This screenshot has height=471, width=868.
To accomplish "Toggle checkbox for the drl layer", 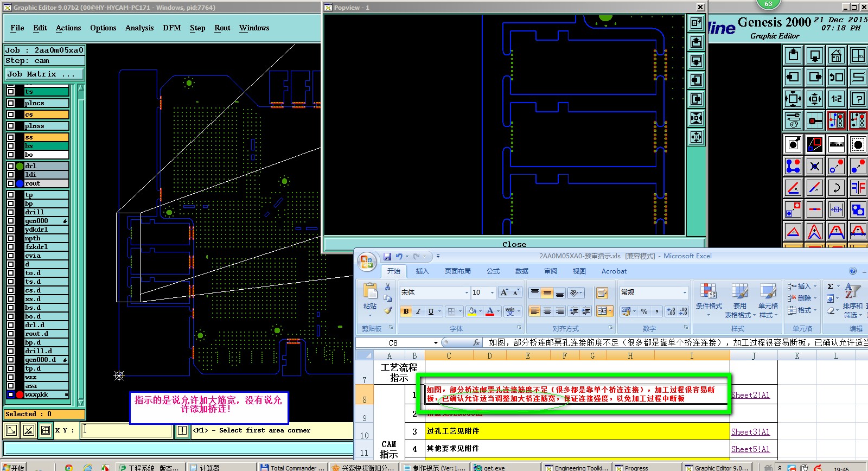I will [x=11, y=166].
